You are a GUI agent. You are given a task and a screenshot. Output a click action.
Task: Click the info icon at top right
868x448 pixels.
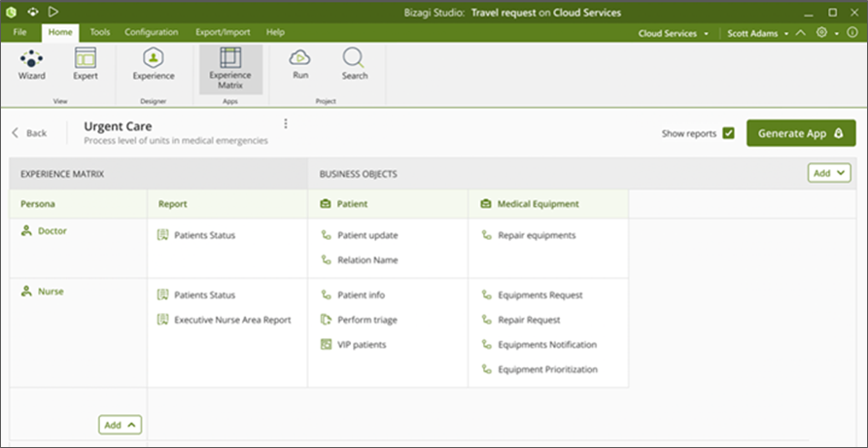coord(852,33)
